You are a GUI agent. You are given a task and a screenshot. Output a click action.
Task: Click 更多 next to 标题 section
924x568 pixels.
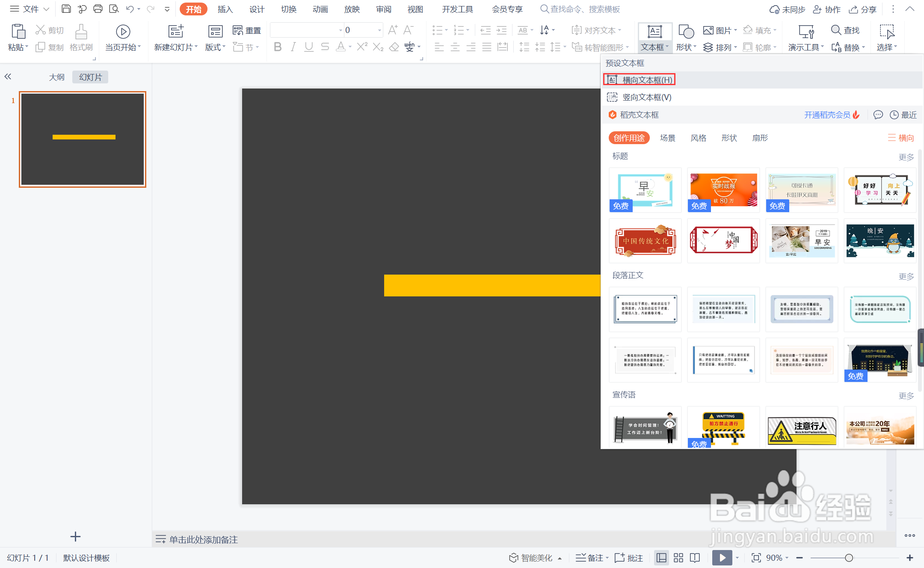(x=906, y=157)
